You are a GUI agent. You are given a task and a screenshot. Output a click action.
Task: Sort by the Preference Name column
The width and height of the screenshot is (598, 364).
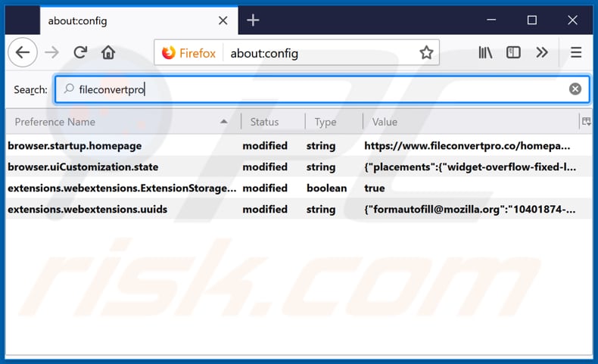coord(123,122)
